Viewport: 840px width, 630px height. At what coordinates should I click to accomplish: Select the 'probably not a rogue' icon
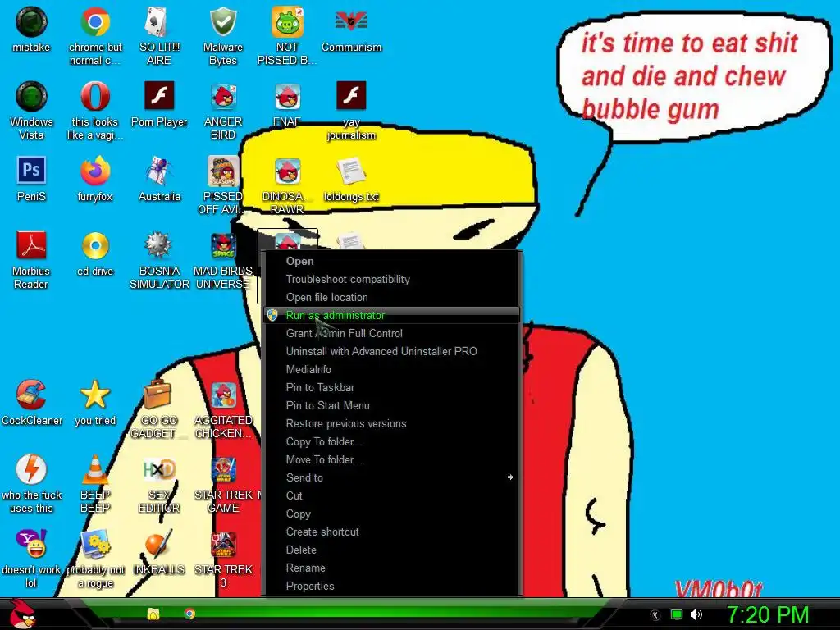point(95,545)
